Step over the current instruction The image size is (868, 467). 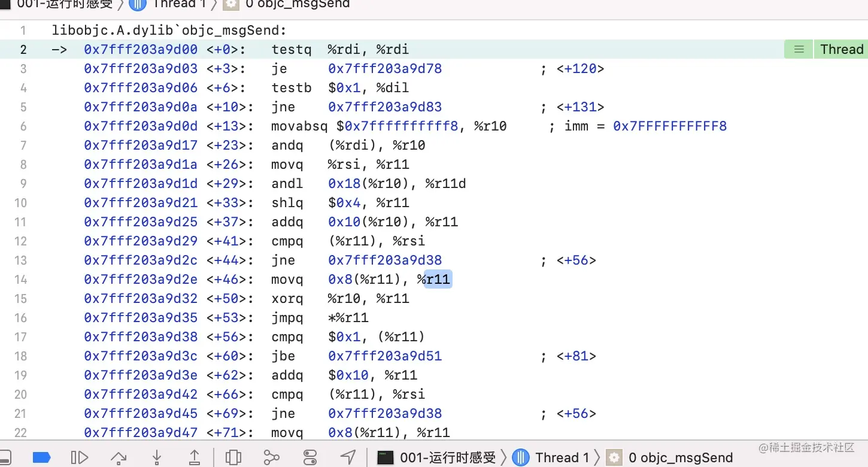click(118, 457)
